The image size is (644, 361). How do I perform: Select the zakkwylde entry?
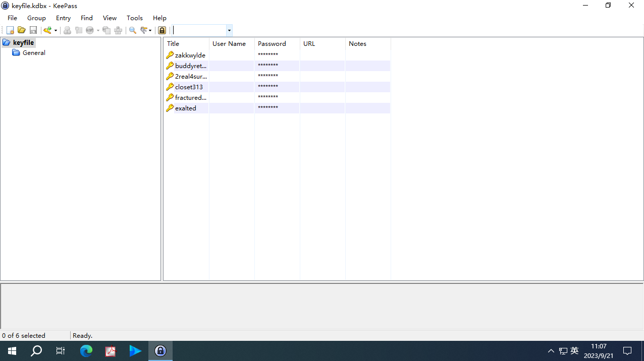coord(190,55)
